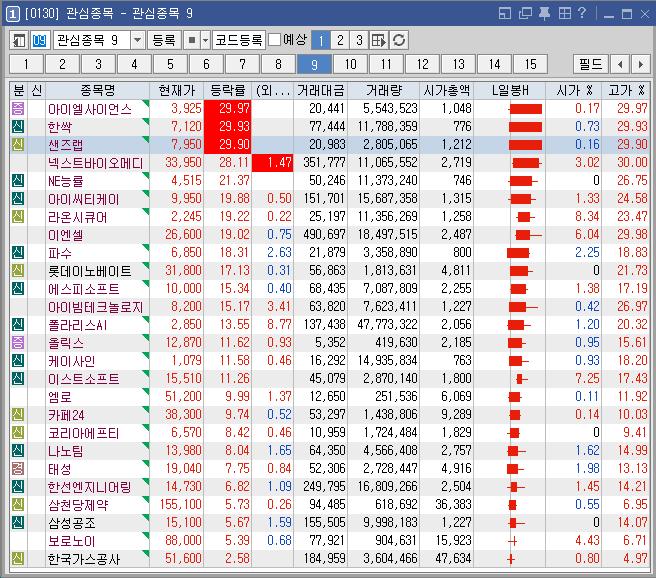656x578 pixels.
Task: Click the 신 badge icon beside 한국가스공사
Action: pyautogui.click(x=18, y=558)
